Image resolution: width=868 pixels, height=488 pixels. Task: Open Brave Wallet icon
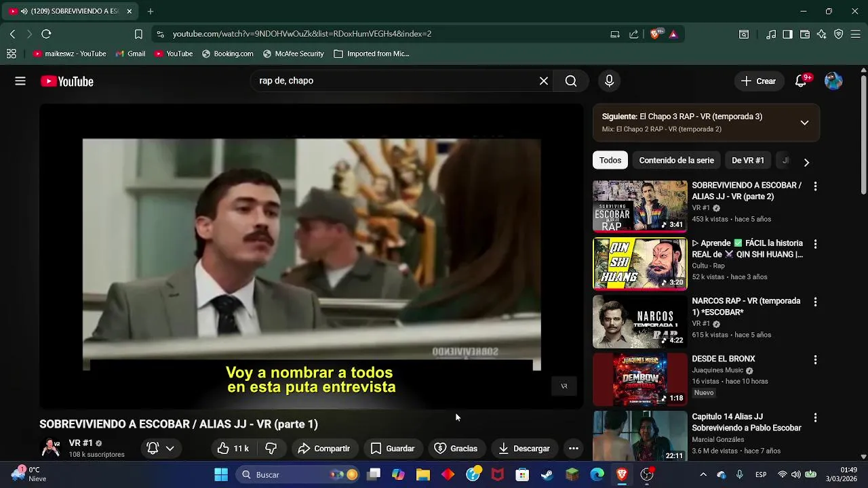(x=805, y=34)
